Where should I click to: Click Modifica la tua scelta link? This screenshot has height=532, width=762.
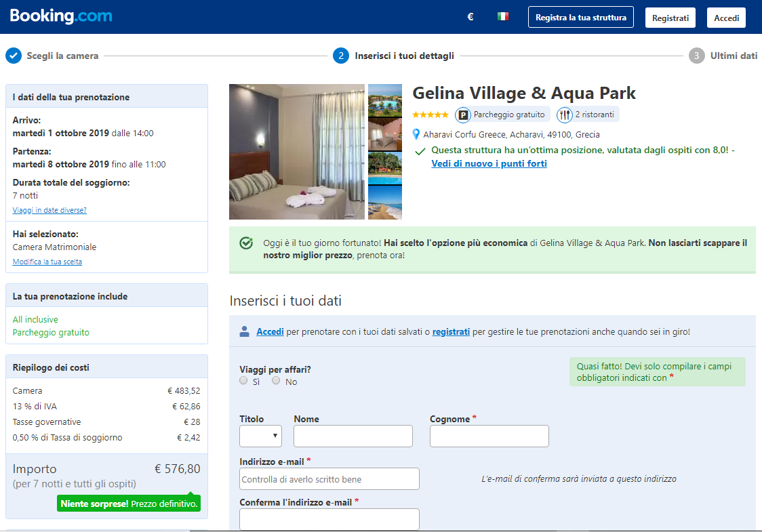[x=47, y=262]
